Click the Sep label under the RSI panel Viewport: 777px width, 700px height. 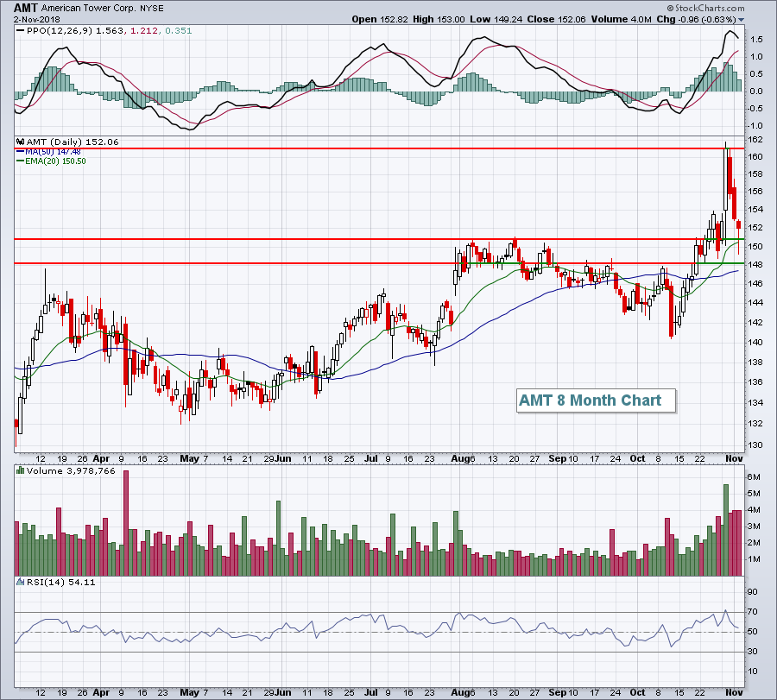(x=557, y=692)
